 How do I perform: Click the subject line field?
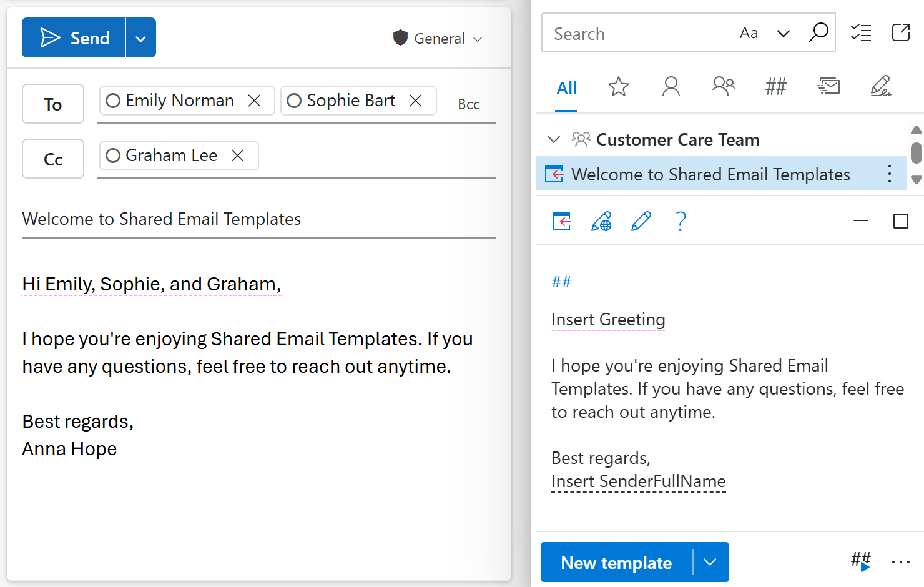click(x=259, y=219)
